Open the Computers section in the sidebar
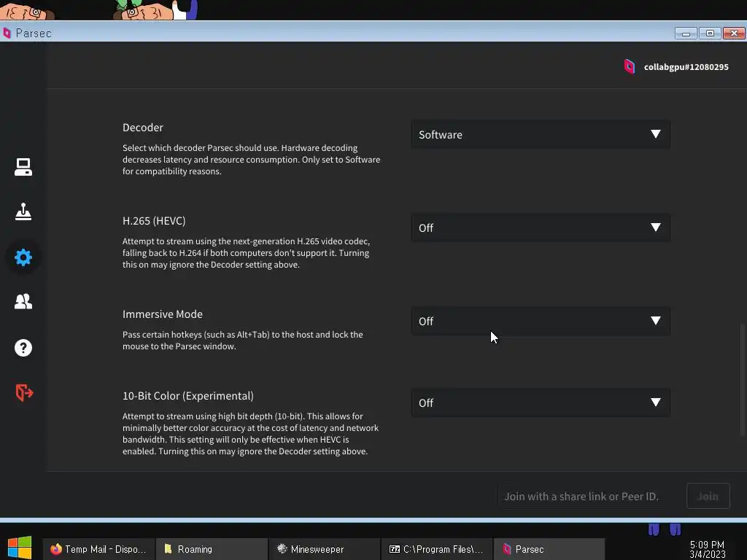This screenshot has height=560, width=747. [23, 167]
